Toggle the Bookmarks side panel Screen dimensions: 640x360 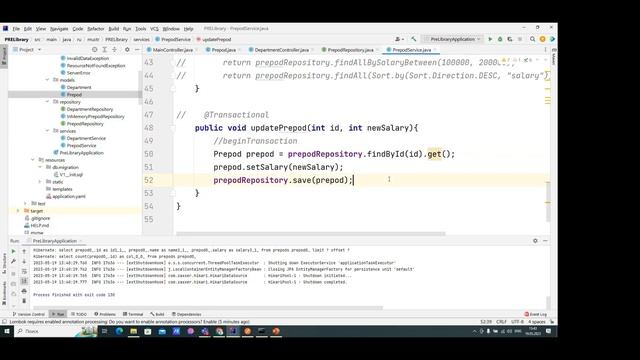click(4, 293)
